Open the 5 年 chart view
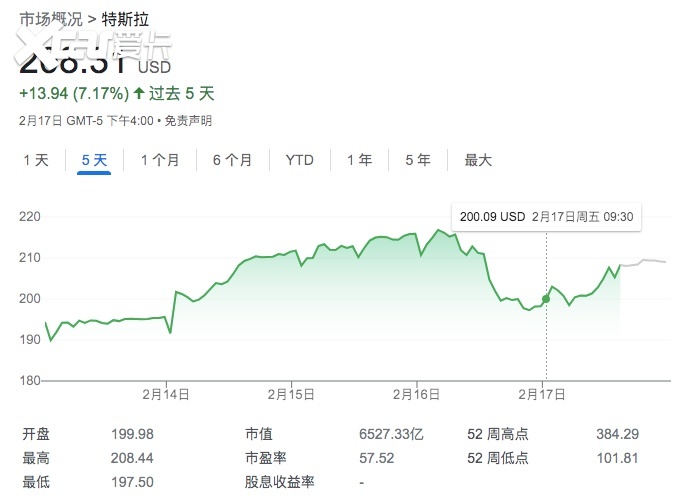 (418, 160)
